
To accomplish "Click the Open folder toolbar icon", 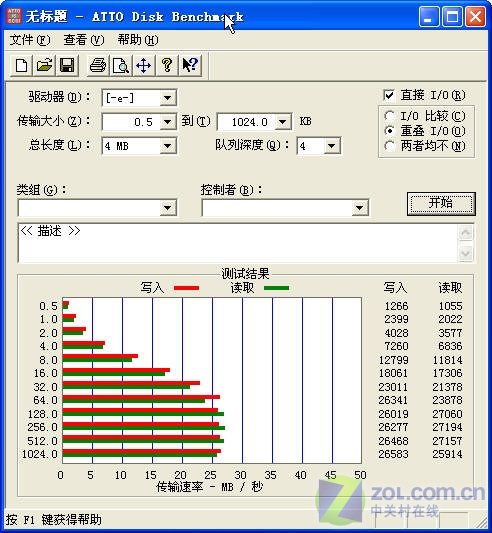I will point(44,65).
